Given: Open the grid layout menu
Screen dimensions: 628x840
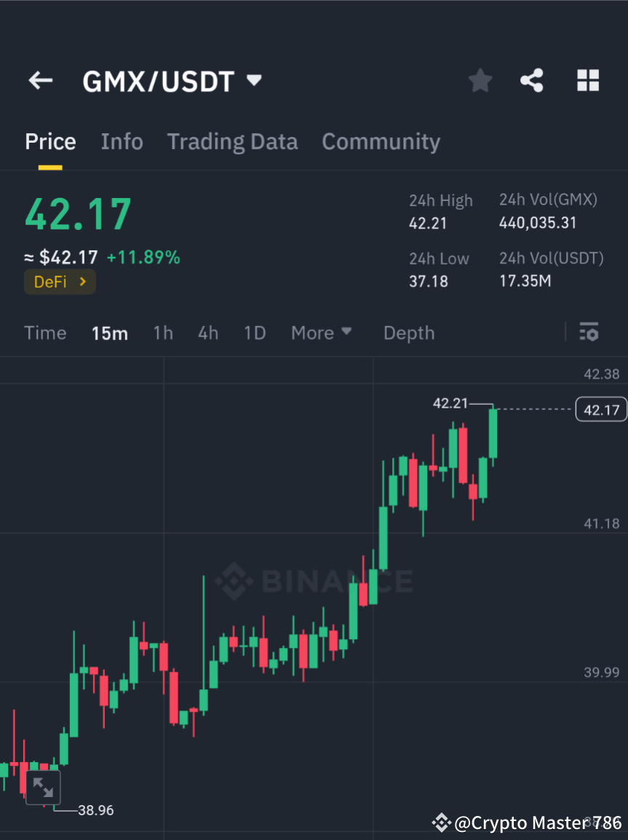Looking at the screenshot, I should pos(587,80).
